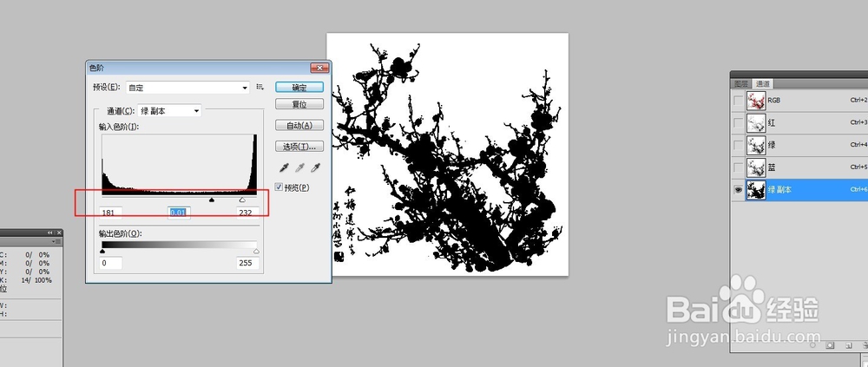Uncheck the 预览 preview checkbox

tap(279, 187)
